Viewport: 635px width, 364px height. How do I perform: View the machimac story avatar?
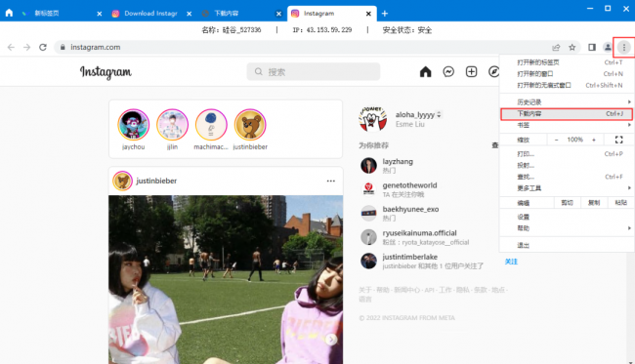pos(211,125)
